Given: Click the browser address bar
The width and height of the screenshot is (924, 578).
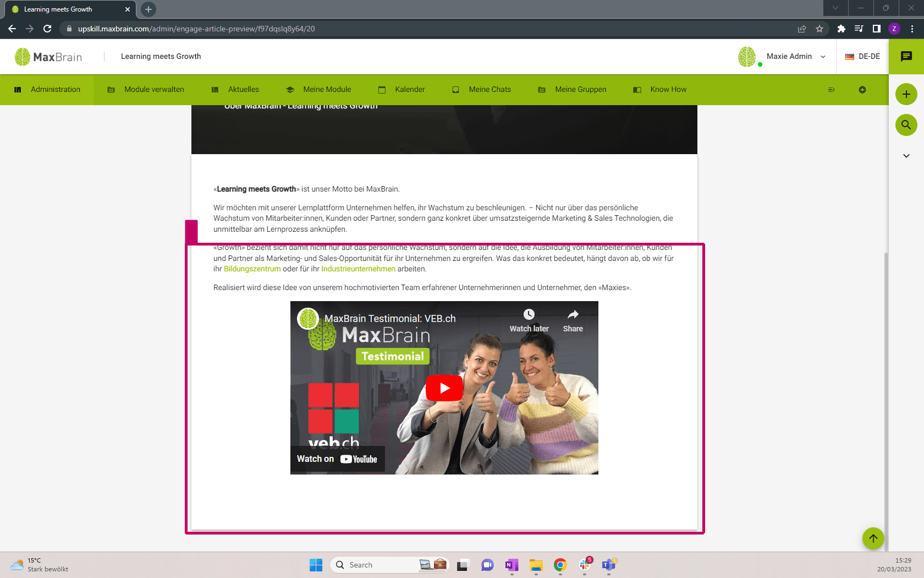Looking at the screenshot, I should [429, 29].
